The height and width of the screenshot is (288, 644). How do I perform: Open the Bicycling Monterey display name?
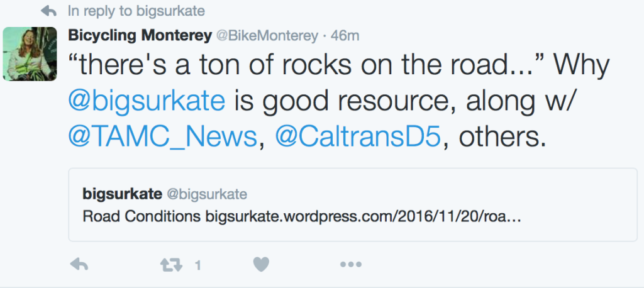[x=140, y=36]
